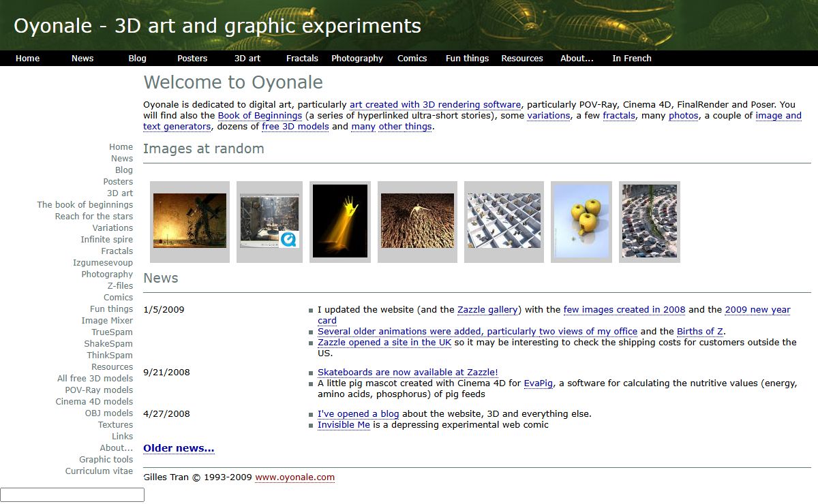Open Variations in the left sidebar

click(112, 228)
